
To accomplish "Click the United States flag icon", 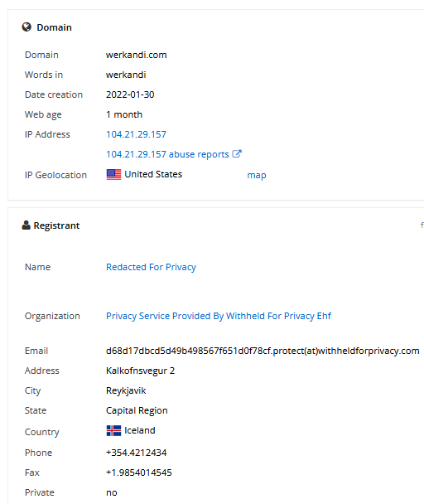I will point(113,175).
